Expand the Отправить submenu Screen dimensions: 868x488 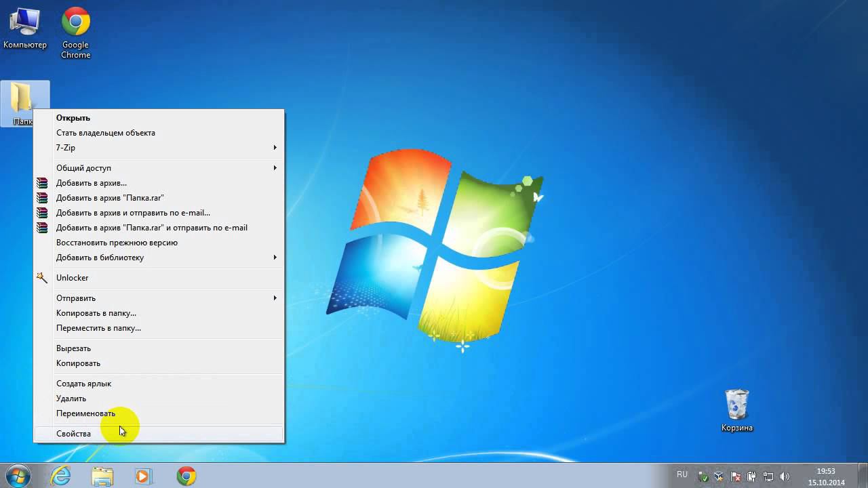[159, 298]
